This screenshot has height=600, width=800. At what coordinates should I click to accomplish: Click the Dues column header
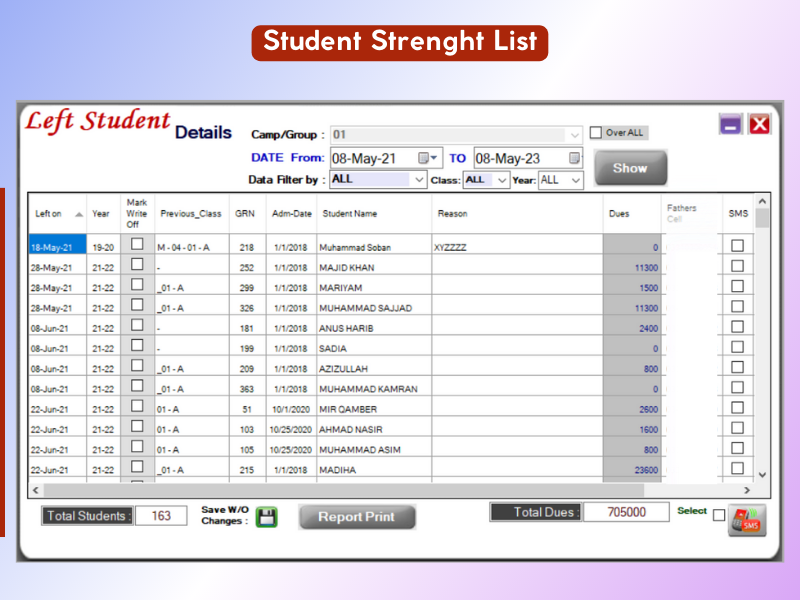[620, 214]
